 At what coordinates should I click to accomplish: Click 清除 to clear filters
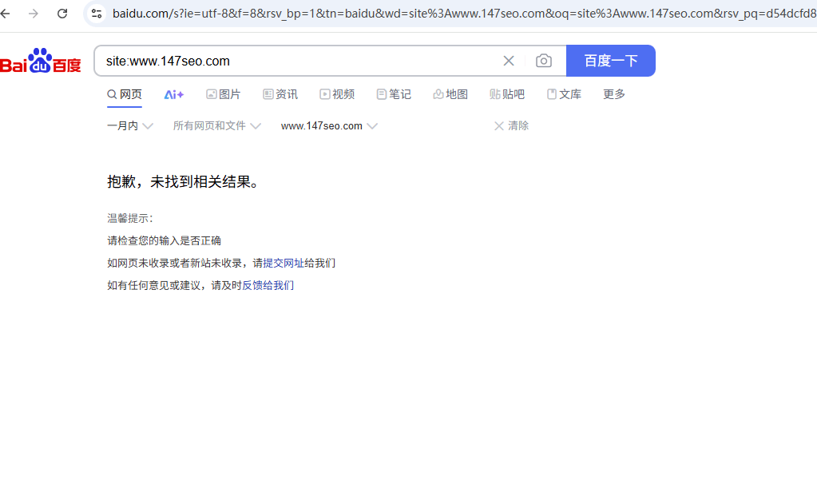point(512,125)
